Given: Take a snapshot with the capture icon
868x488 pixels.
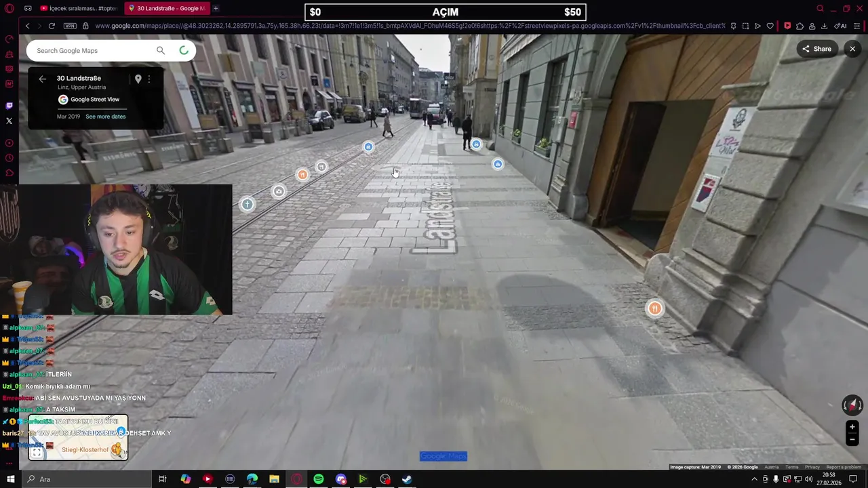Looking at the screenshot, I should tap(745, 26).
